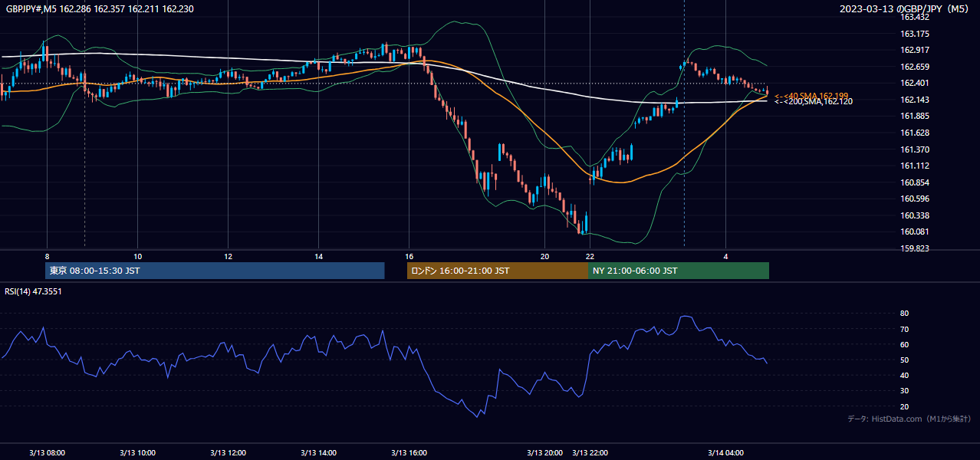
Task: Click the 3/13 20:00 date label
Action: (544, 452)
